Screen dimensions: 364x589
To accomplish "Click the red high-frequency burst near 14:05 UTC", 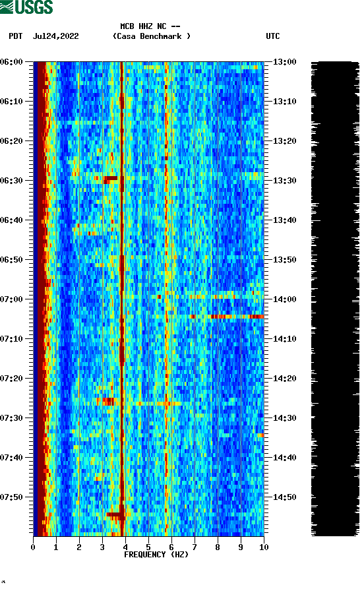I will tap(237, 317).
